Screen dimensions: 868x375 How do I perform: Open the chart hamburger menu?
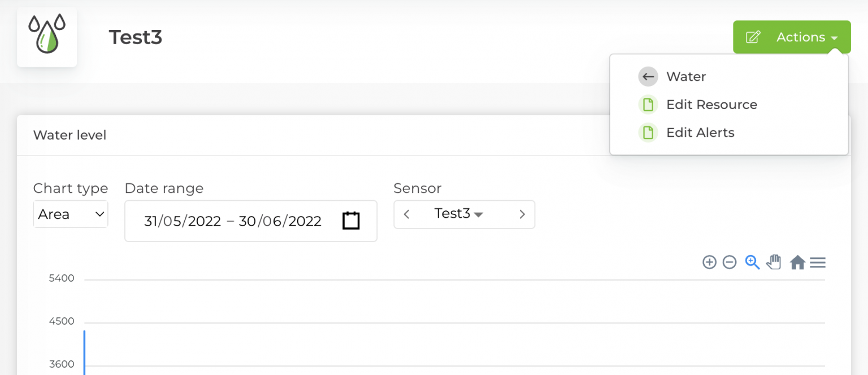(818, 262)
